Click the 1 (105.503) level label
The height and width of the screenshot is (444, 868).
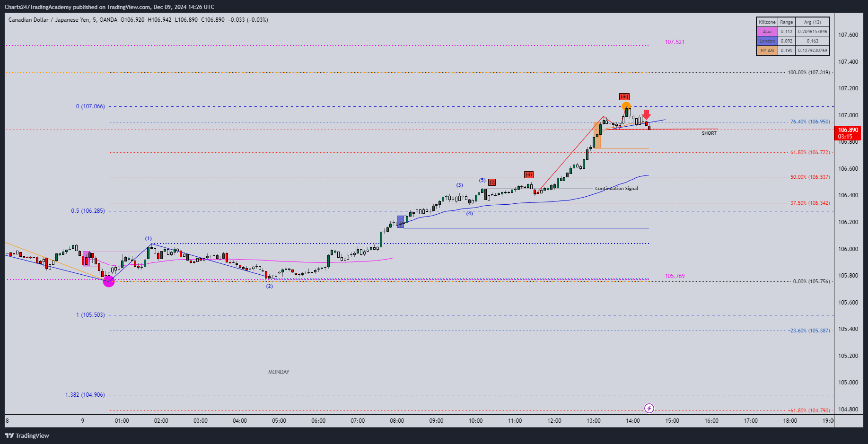(90, 315)
